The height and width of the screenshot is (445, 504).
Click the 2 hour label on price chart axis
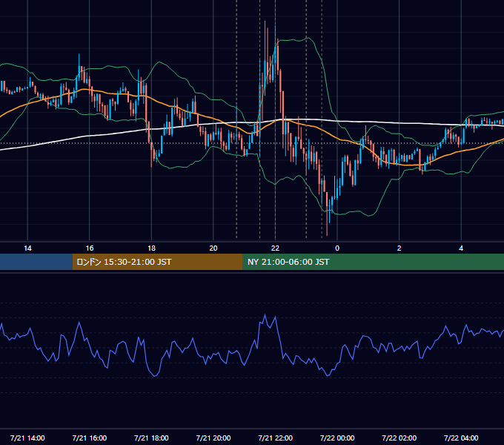click(399, 248)
